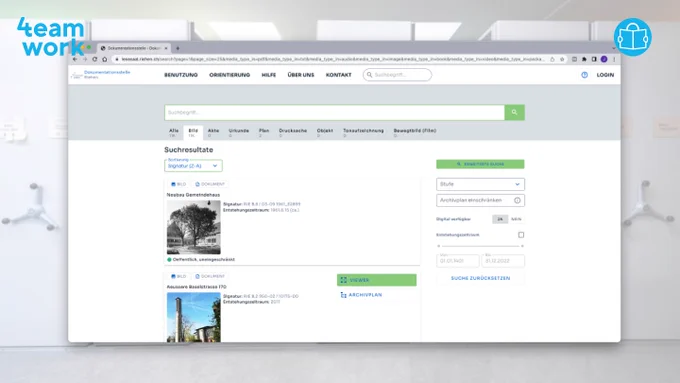Screen dimensions: 680x383
Task: Open the browser side panel icon
Action: 594,59
